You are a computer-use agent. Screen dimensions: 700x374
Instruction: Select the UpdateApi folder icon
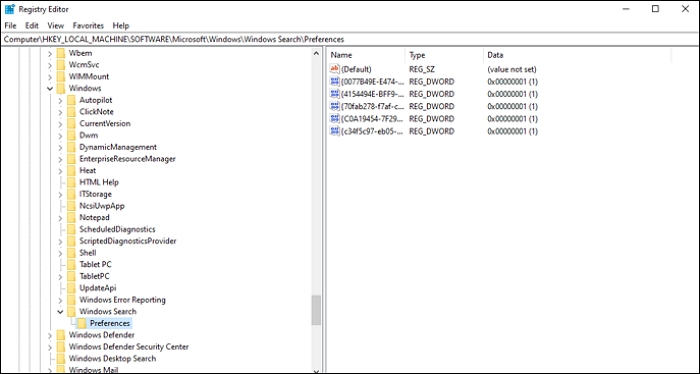tap(71, 288)
